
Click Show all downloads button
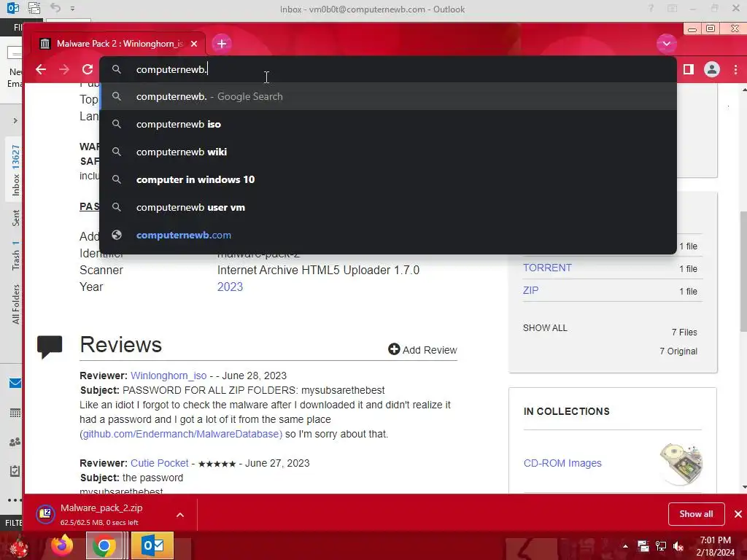[x=696, y=514]
